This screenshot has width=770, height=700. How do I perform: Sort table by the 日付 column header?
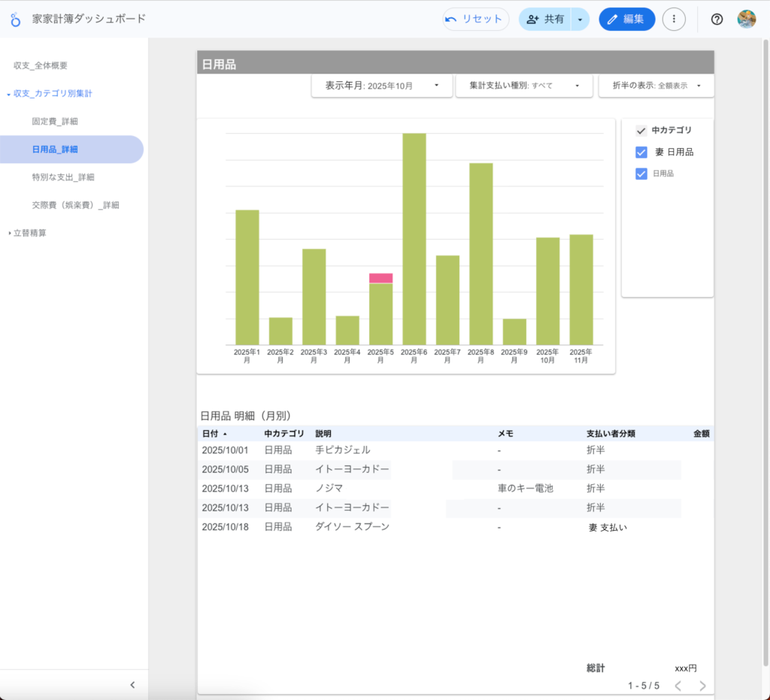[x=211, y=434]
